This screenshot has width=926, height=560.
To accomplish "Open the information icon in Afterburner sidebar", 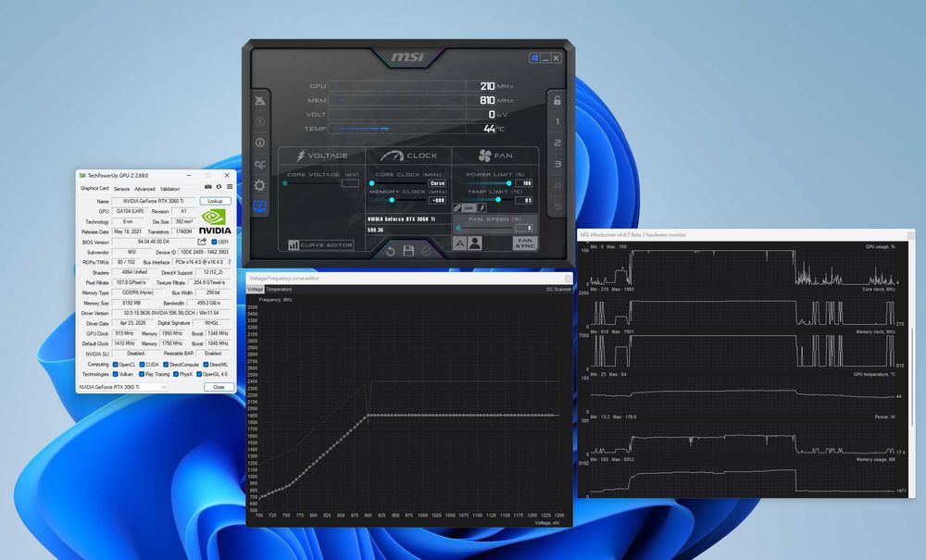I will coord(260,143).
